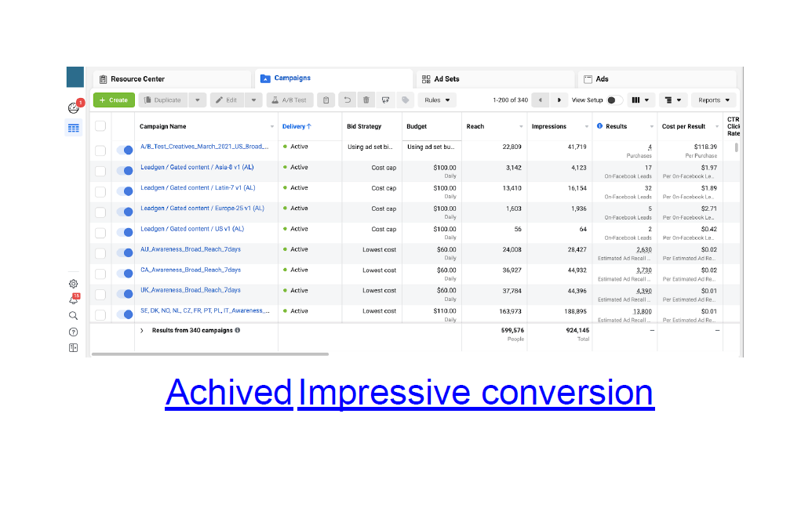Open the notifications bell in sidebar
Viewport: 812px width, 508px height.
[x=74, y=299]
